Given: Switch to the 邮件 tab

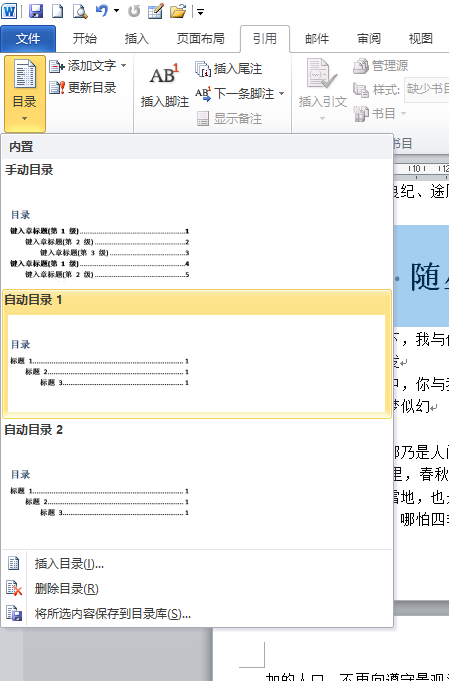Looking at the screenshot, I should [317, 39].
